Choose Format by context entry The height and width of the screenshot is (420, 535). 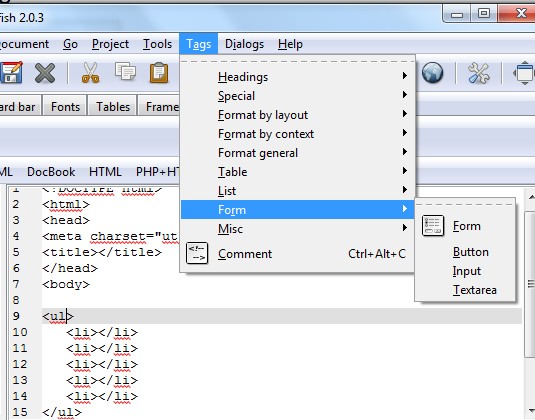298,134
